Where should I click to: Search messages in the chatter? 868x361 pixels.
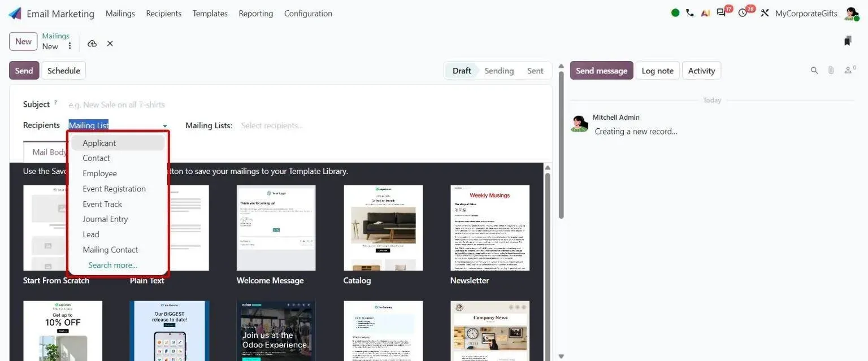(x=814, y=71)
